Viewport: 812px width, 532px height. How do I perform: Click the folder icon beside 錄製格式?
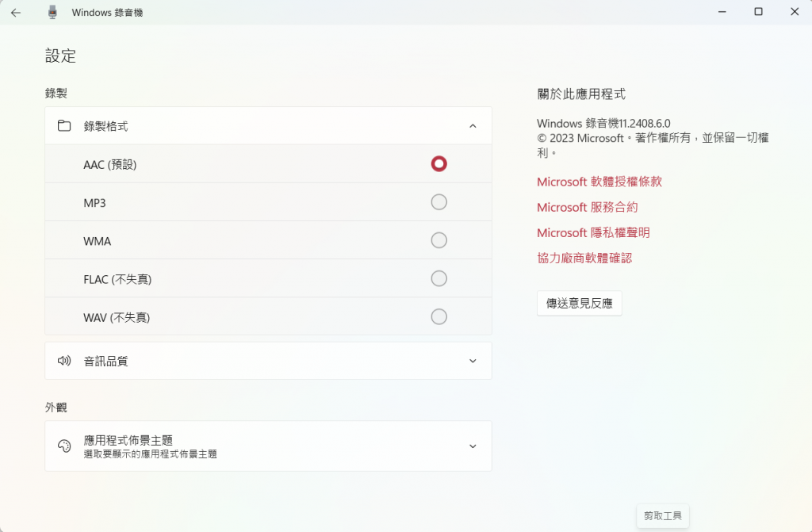64,126
